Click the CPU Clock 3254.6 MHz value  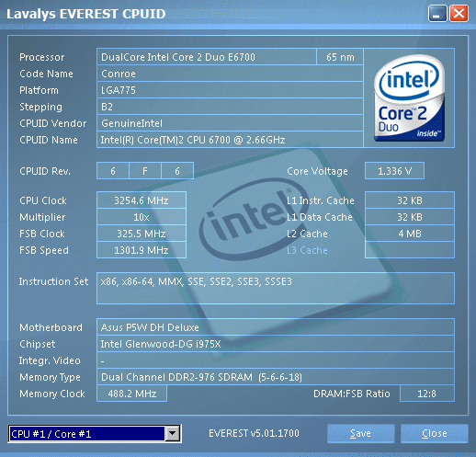tap(142, 200)
